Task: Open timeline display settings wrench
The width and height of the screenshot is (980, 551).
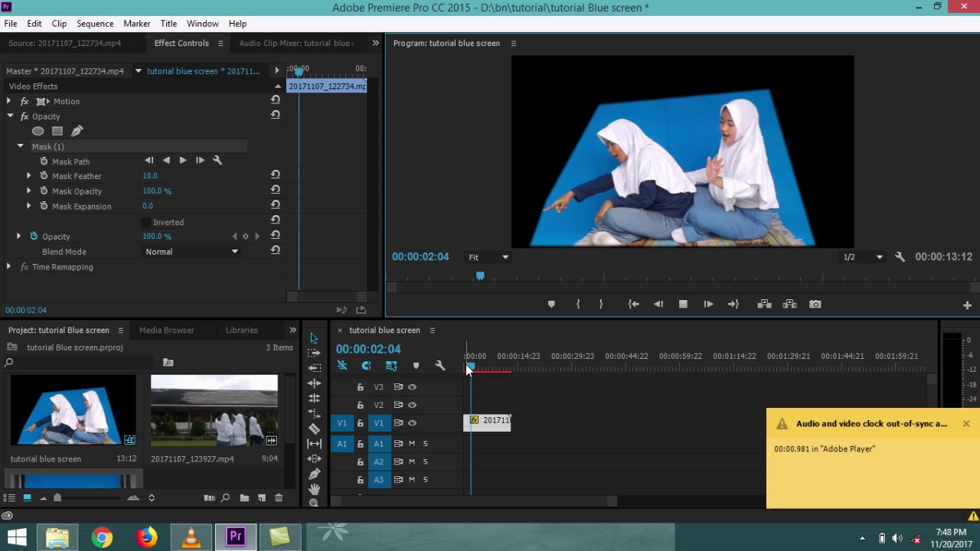Action: pos(440,366)
